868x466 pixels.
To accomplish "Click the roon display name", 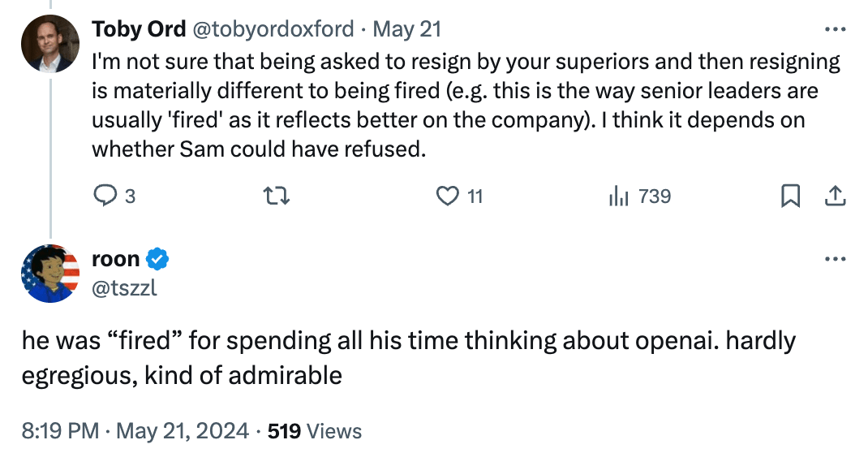I will (115, 260).
